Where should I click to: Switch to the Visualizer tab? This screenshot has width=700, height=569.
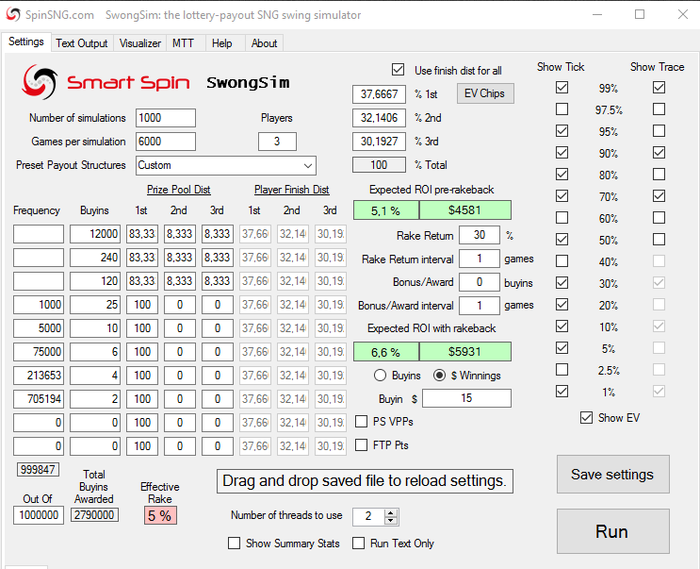tap(140, 43)
